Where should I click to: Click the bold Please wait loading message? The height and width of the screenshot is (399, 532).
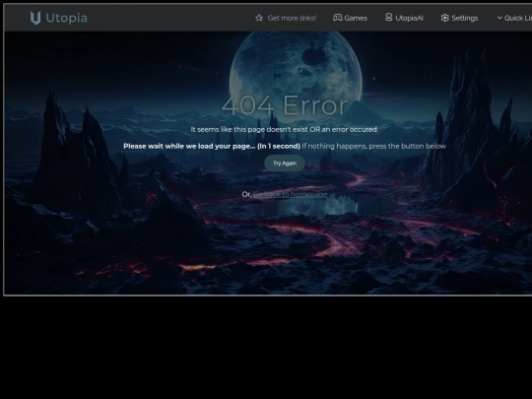tap(212, 146)
